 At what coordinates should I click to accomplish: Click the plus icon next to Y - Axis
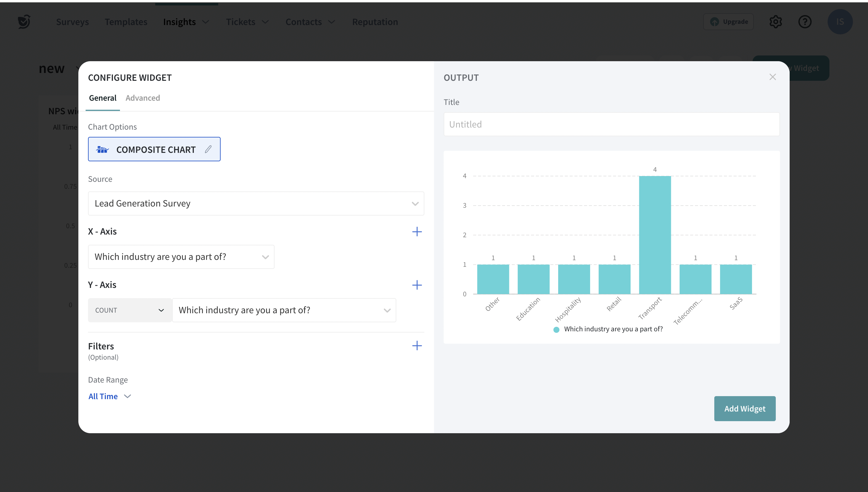tap(417, 285)
